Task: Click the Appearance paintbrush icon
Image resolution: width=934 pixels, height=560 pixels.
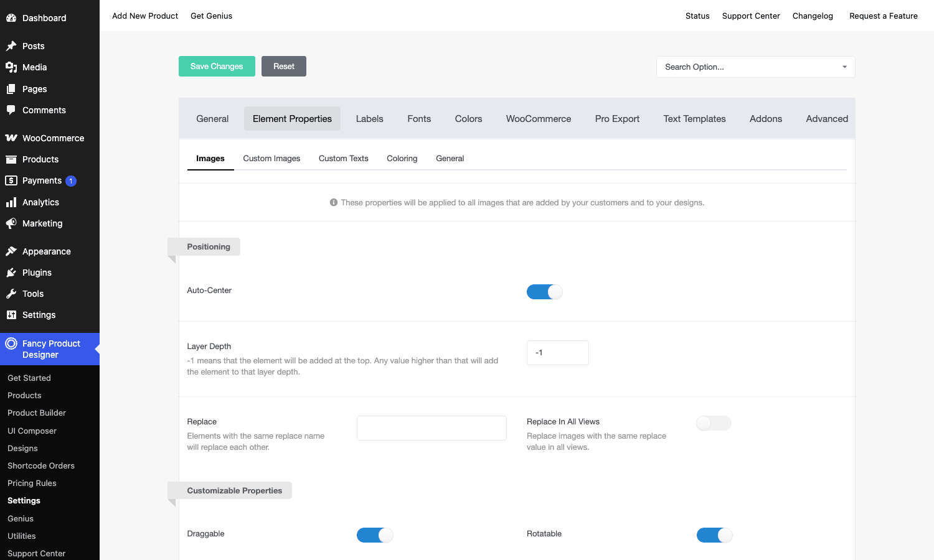Action: click(x=11, y=251)
